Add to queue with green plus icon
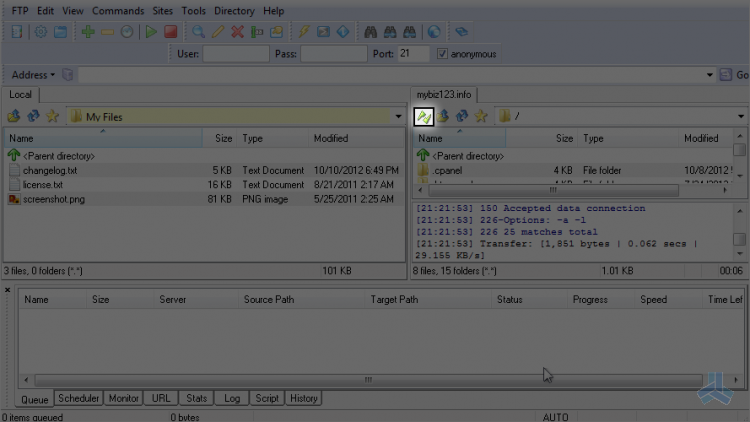Viewport: 750px width, 422px height. (88, 32)
